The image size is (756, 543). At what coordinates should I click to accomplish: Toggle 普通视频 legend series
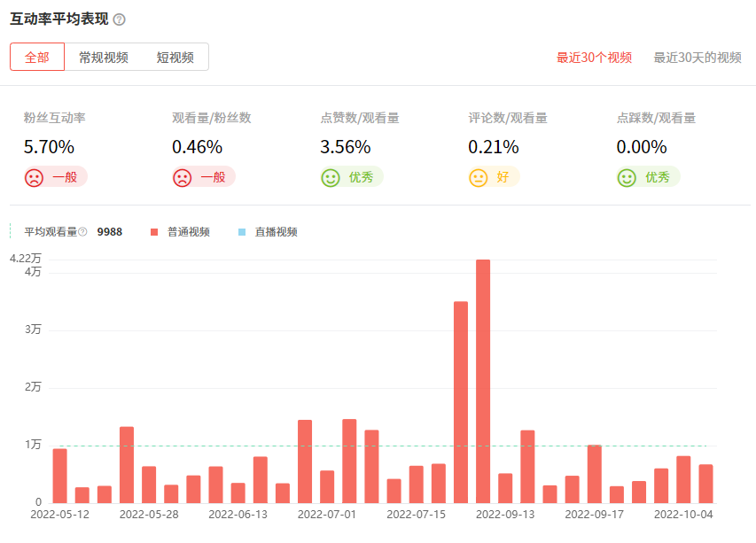(188, 232)
